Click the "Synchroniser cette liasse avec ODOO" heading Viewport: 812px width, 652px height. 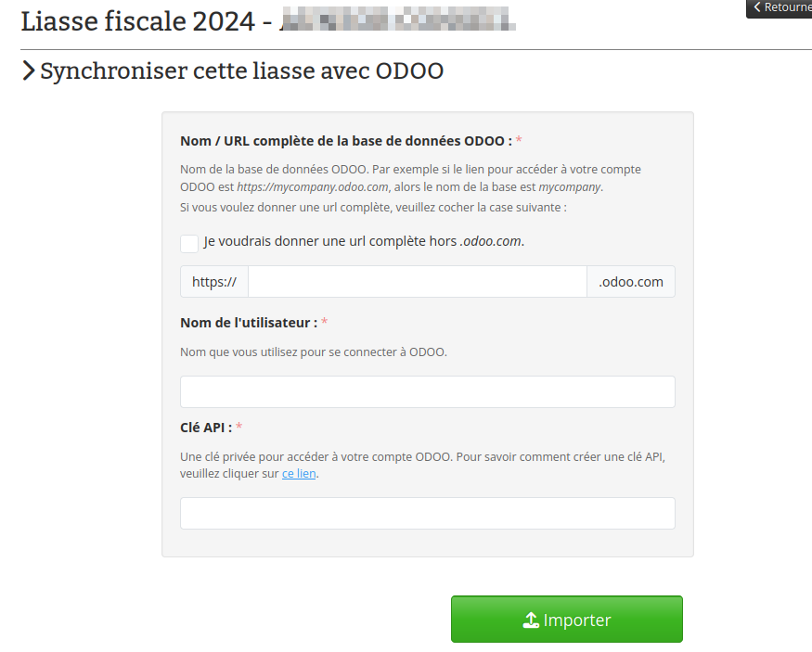(x=241, y=71)
